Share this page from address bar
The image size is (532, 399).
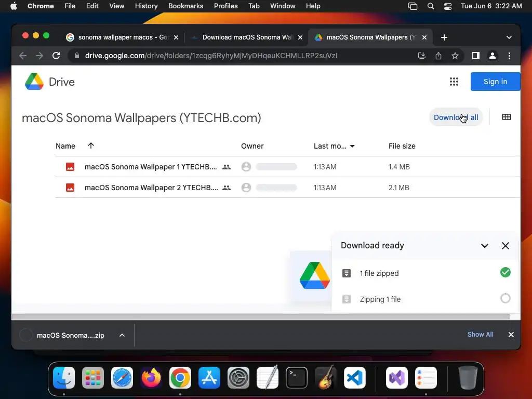438,56
